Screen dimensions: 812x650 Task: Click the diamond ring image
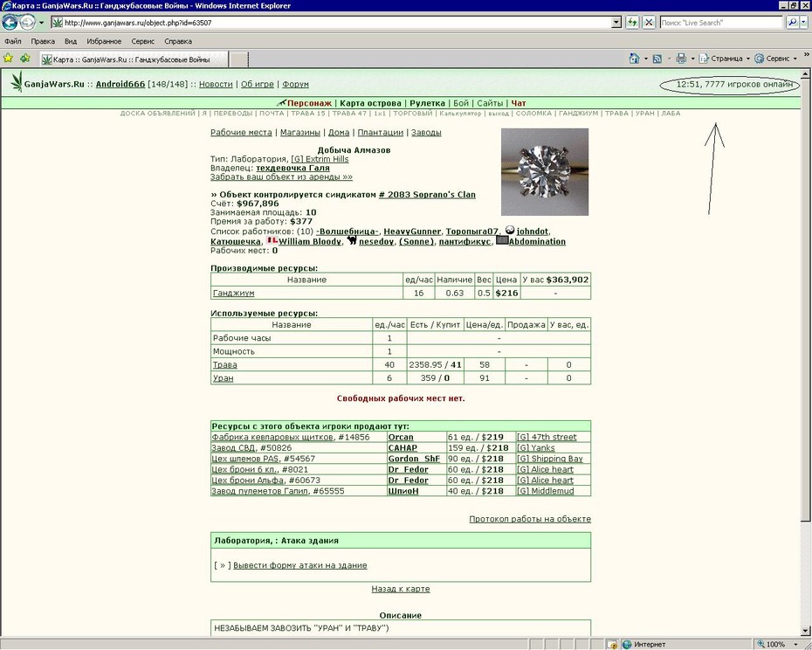click(545, 172)
